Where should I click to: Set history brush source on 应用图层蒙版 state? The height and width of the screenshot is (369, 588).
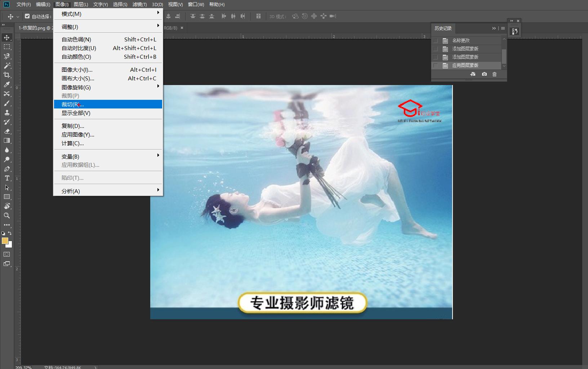pyautogui.click(x=435, y=65)
